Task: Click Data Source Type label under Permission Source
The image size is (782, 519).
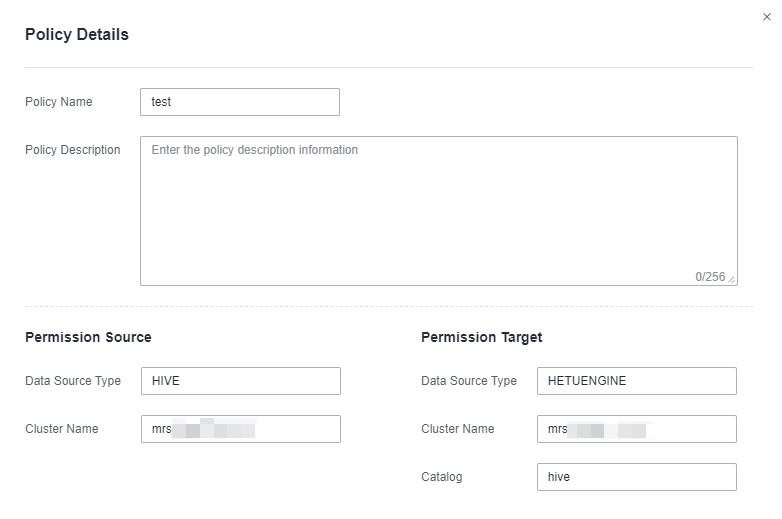Action: coord(73,381)
